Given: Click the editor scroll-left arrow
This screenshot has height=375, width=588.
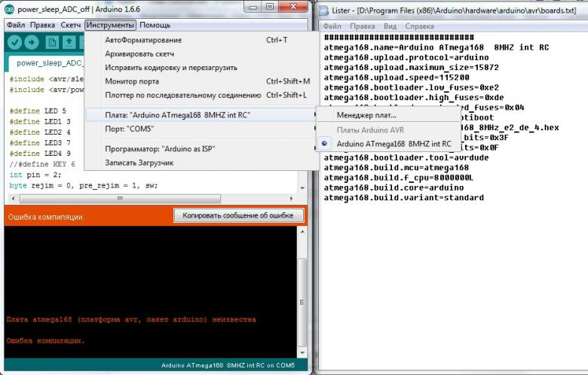Looking at the screenshot, I should (x=14, y=199).
